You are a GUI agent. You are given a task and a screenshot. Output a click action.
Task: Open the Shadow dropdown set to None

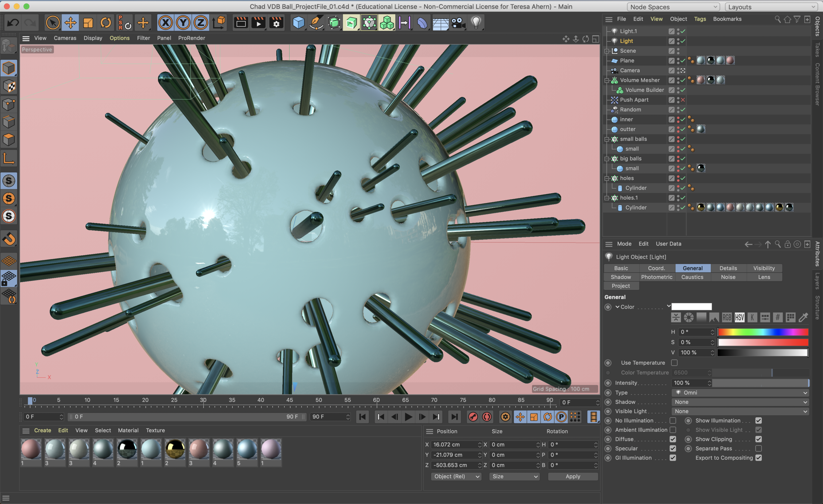739,402
